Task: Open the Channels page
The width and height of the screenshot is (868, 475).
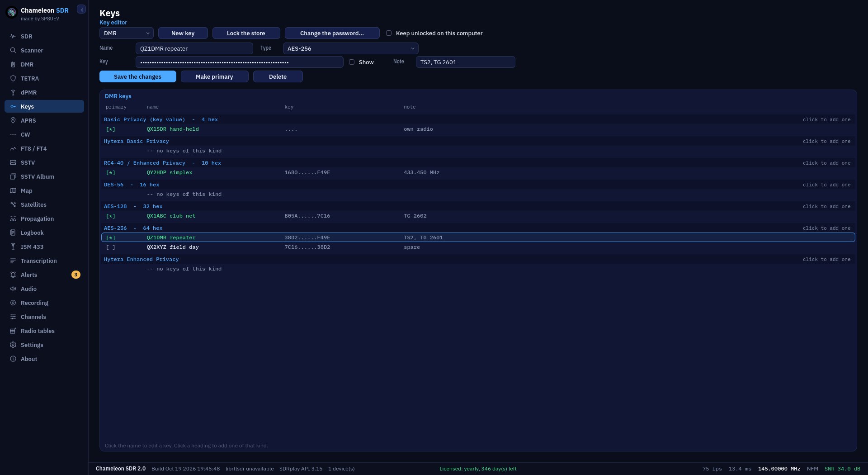Action: [44, 317]
